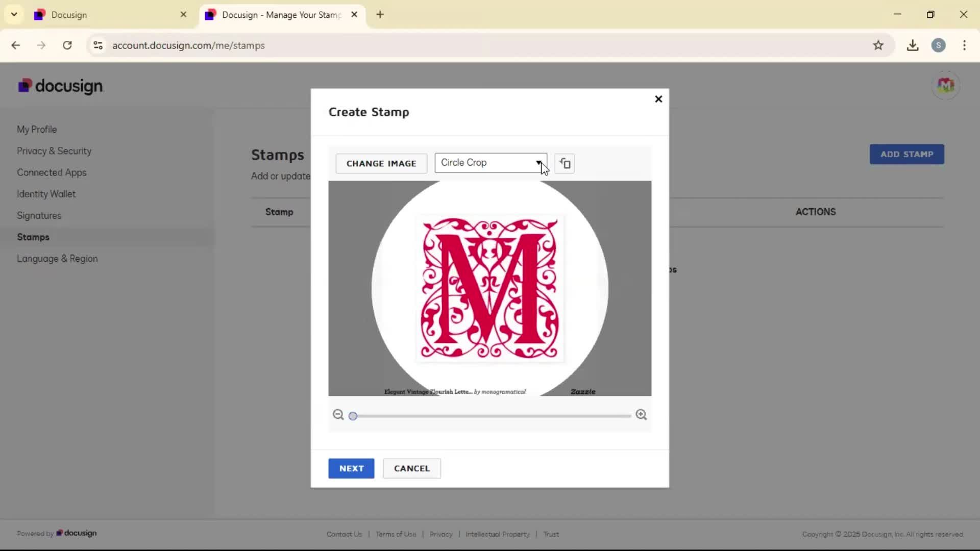The height and width of the screenshot is (551, 980).
Task: Switch to the first Docusign browser tab
Action: (110, 15)
